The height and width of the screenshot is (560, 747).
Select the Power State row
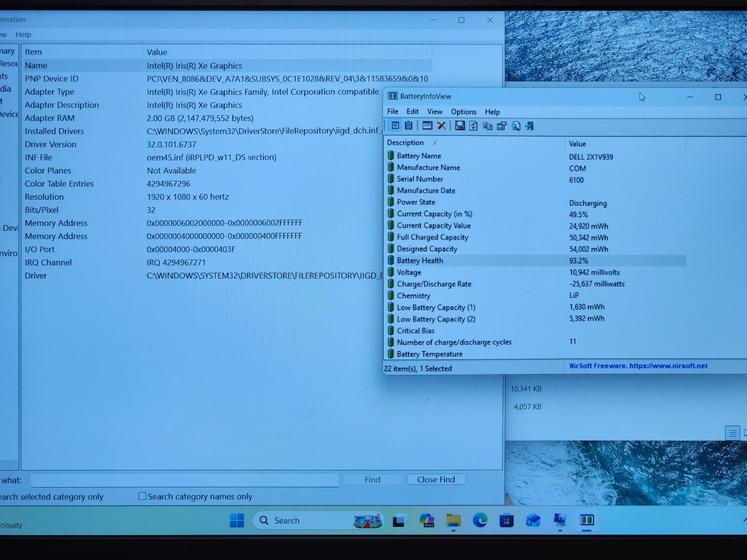click(536, 202)
